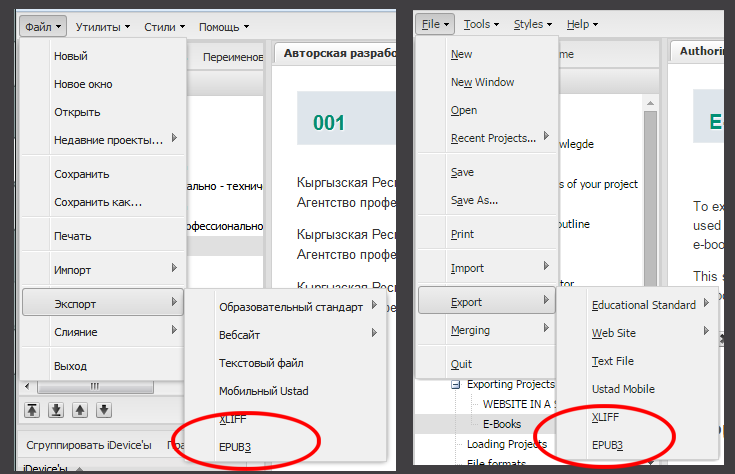The height and width of the screenshot is (474, 735).
Task: Click the vertical scrollbar in English outline
Action: coord(650,197)
